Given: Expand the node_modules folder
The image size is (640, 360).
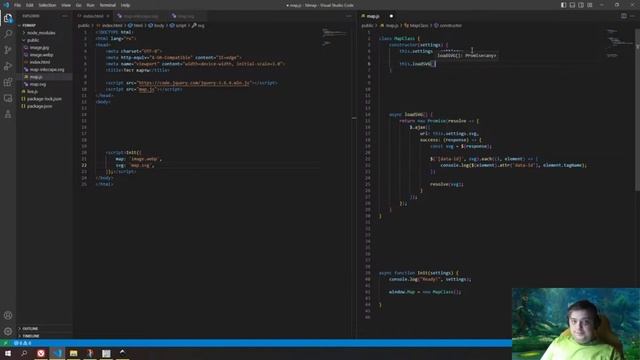Looking at the screenshot, I should click(x=41, y=33).
